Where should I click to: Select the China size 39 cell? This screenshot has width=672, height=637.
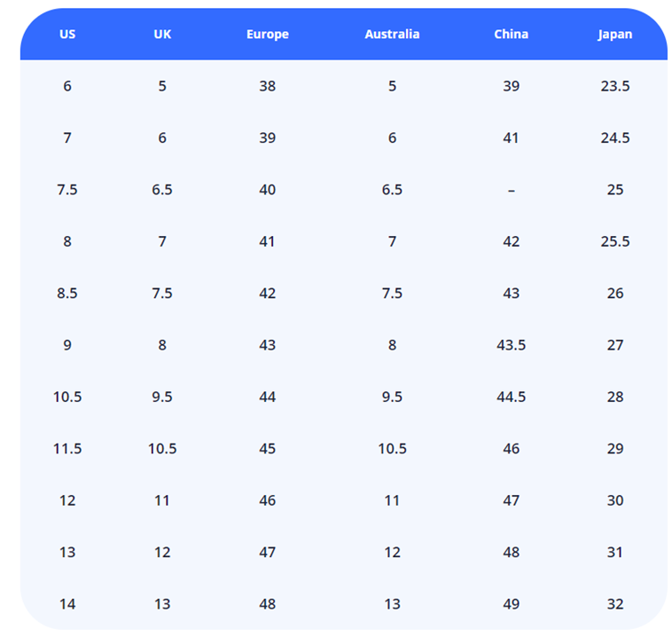pos(512,86)
